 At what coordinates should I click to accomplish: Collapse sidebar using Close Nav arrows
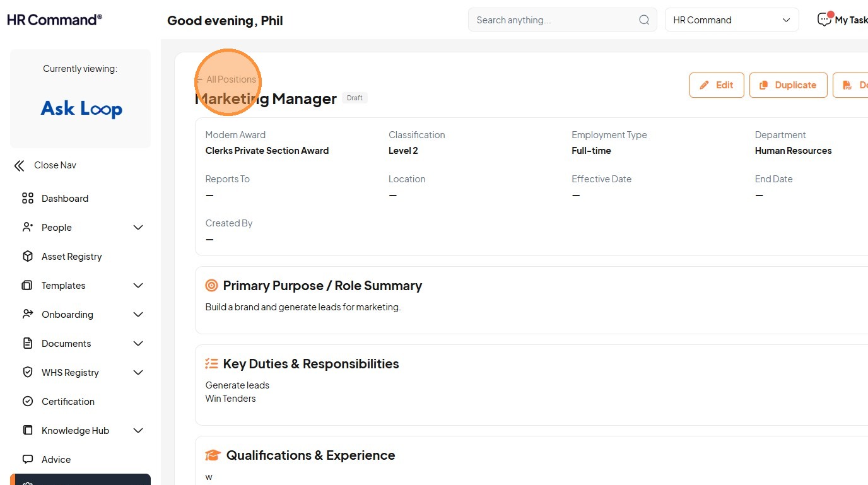(20, 166)
